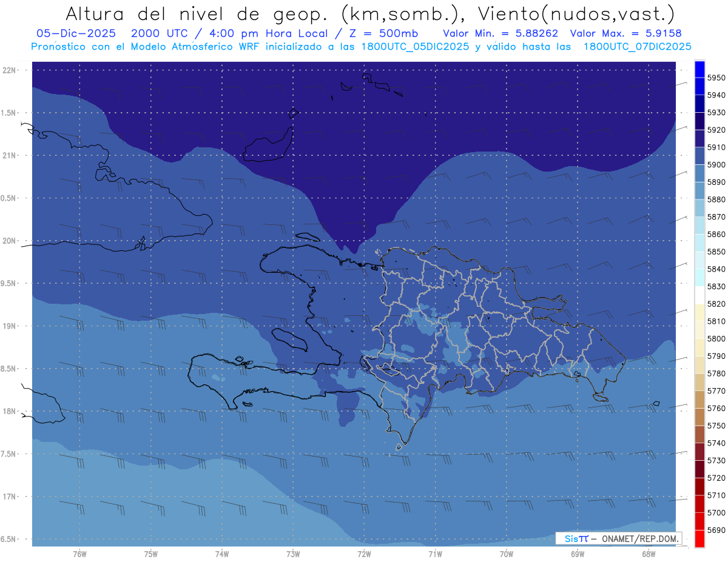The image size is (728, 562).
Task: Click the '5800' legend value
Action: tap(716, 338)
